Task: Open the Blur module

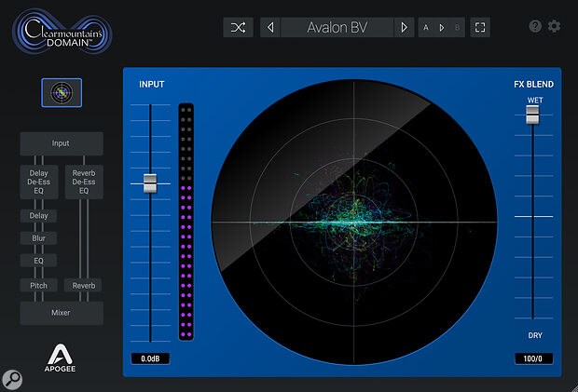Action: coord(39,238)
